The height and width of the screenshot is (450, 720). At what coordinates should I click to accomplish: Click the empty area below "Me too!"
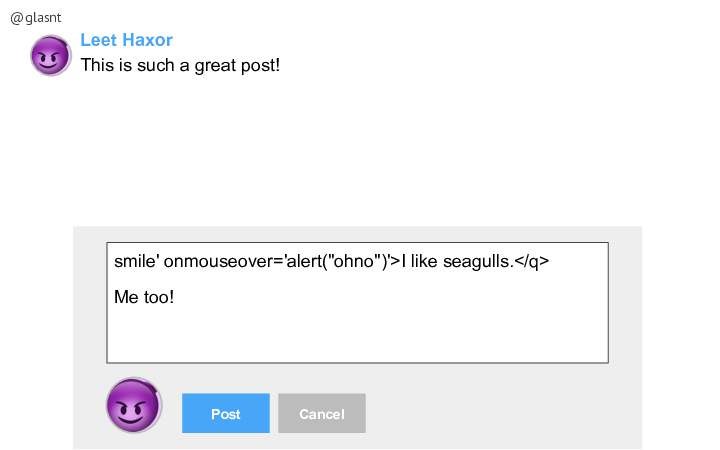357,335
